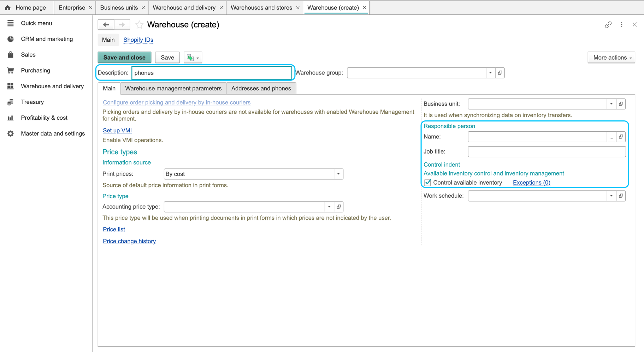Viewport: 644px width, 352px height.
Task: Click the CRM and marketing pie icon
Action: [x=10, y=39]
